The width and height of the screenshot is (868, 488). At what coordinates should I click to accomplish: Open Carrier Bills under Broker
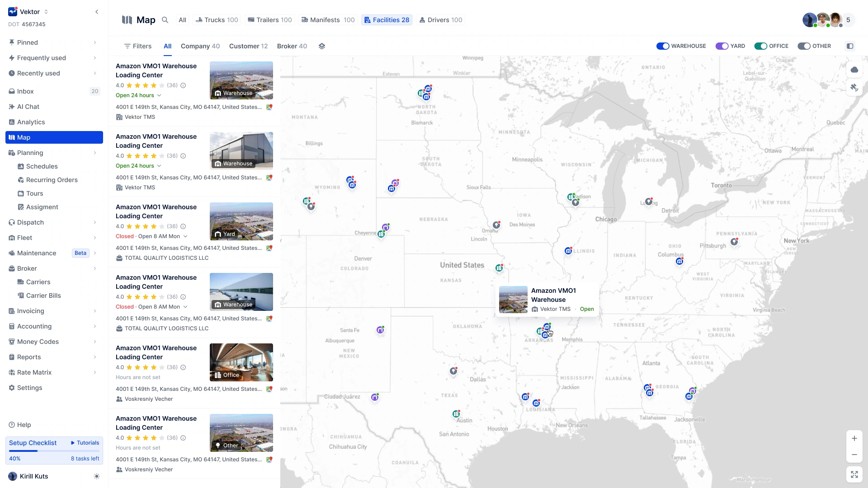43,296
